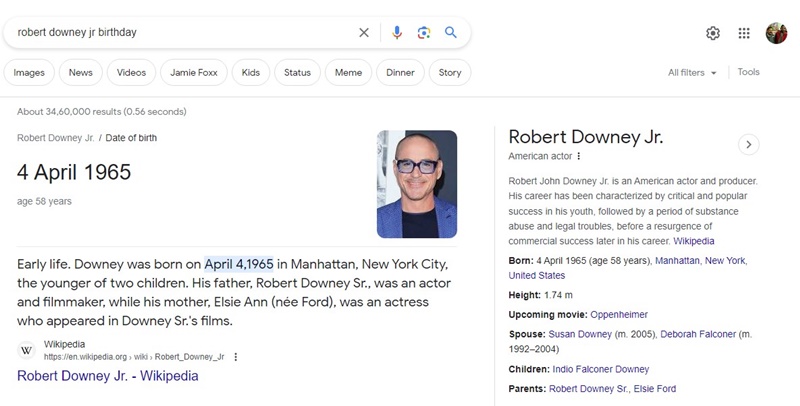Click into the search input field
The height and width of the screenshot is (406, 800).
180,33
